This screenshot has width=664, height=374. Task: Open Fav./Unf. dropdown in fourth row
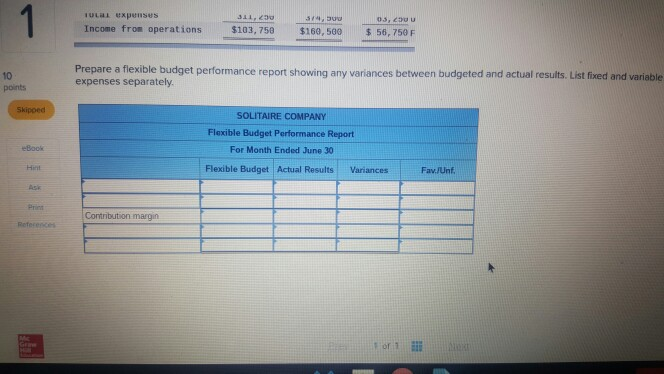click(x=437, y=232)
